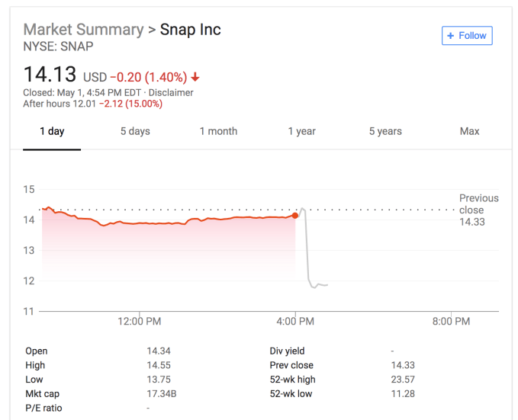Open the 1 month chart tab
Image resolution: width=518 pixels, height=420 pixels.
[218, 131]
